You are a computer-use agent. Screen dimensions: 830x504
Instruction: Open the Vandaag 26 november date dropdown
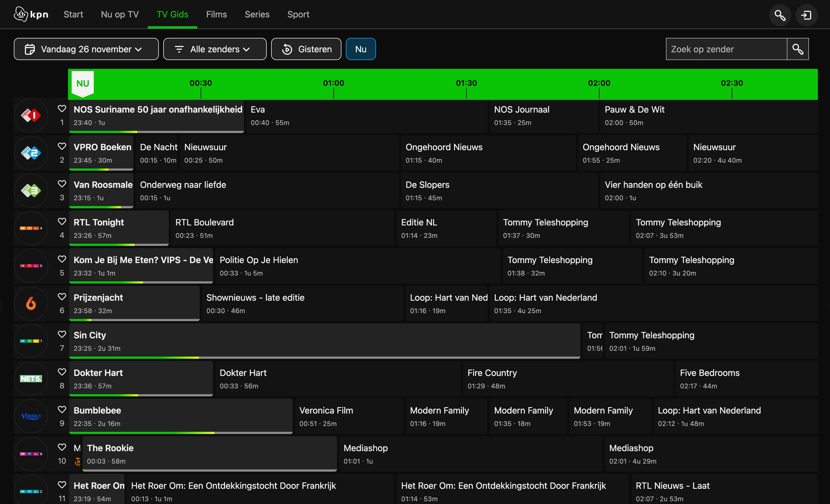(86, 49)
